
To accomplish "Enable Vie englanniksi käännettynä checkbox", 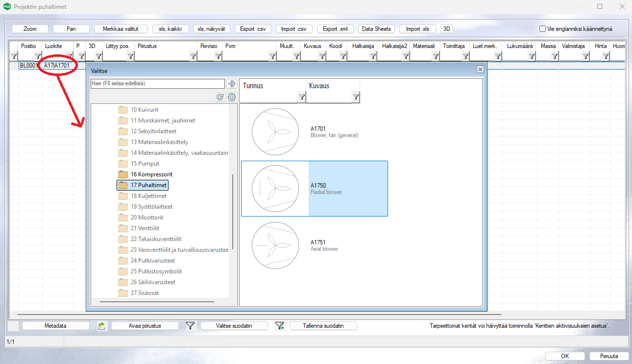I will 542,29.
